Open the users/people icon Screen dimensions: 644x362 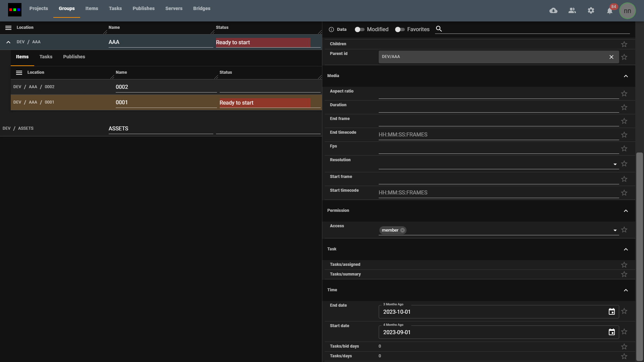(x=572, y=11)
